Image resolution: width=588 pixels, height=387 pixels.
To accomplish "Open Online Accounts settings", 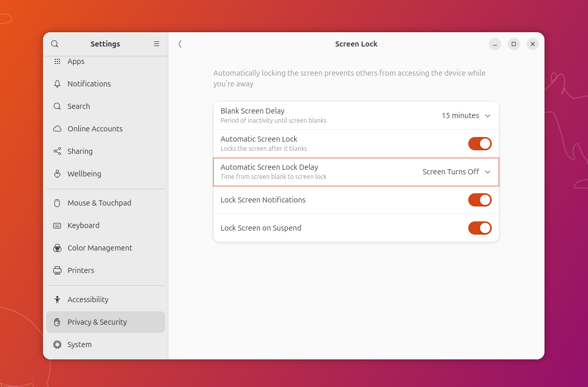I will coord(106,128).
